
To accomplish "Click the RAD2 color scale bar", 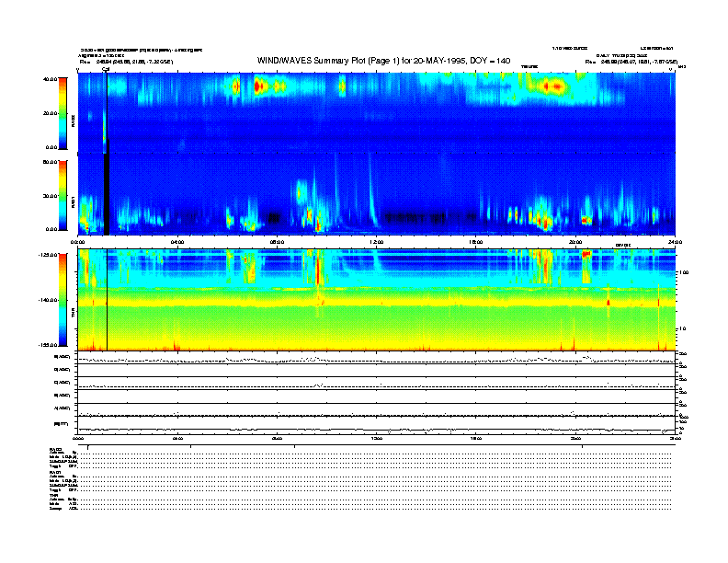I will tap(63, 113).
